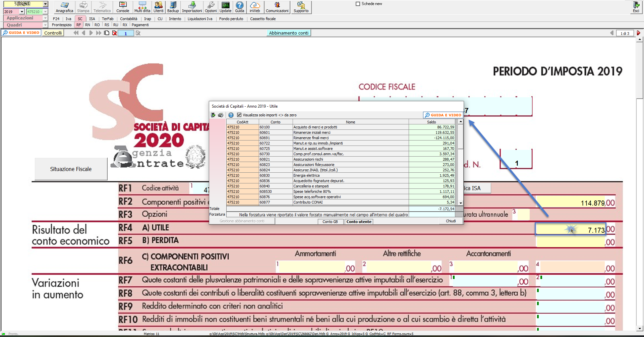The width and height of the screenshot is (644, 337).
Task: Click the Saldo column header
Action: tap(431, 122)
